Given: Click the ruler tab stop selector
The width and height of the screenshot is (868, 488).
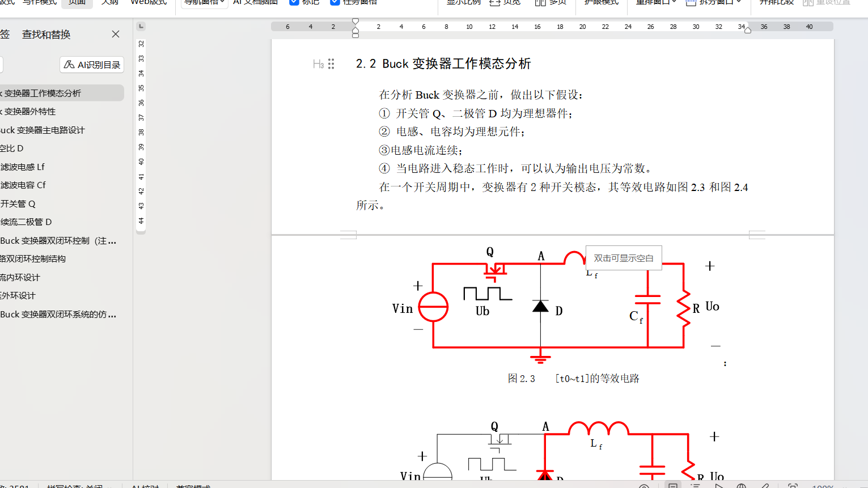Looking at the screenshot, I should 141,26.
